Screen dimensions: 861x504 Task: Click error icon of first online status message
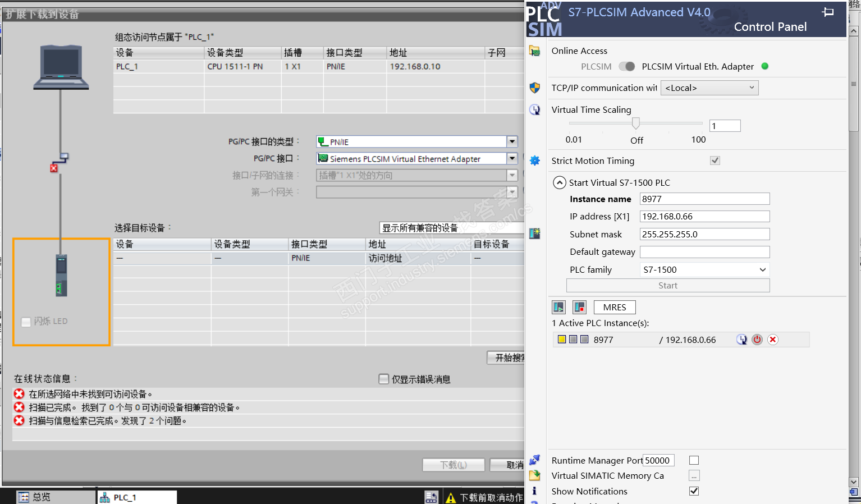[19, 394]
